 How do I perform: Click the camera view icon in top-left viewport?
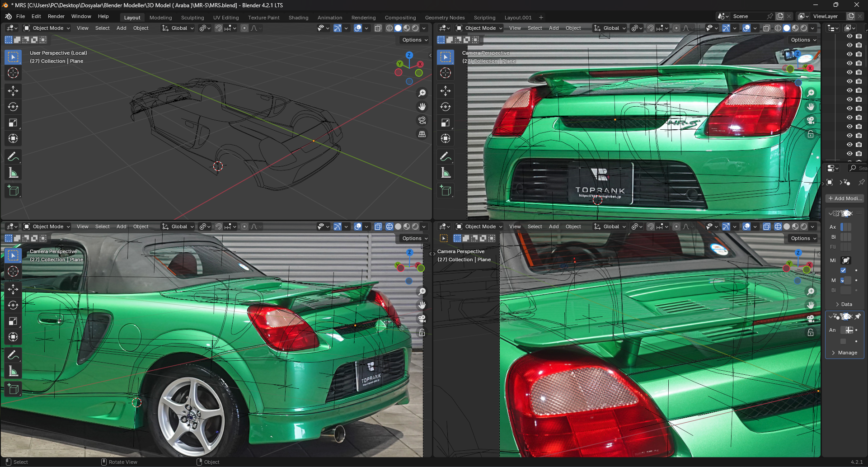[x=422, y=120]
